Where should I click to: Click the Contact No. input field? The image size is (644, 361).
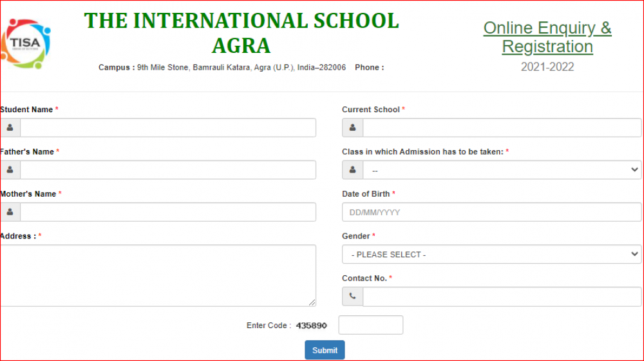point(502,297)
